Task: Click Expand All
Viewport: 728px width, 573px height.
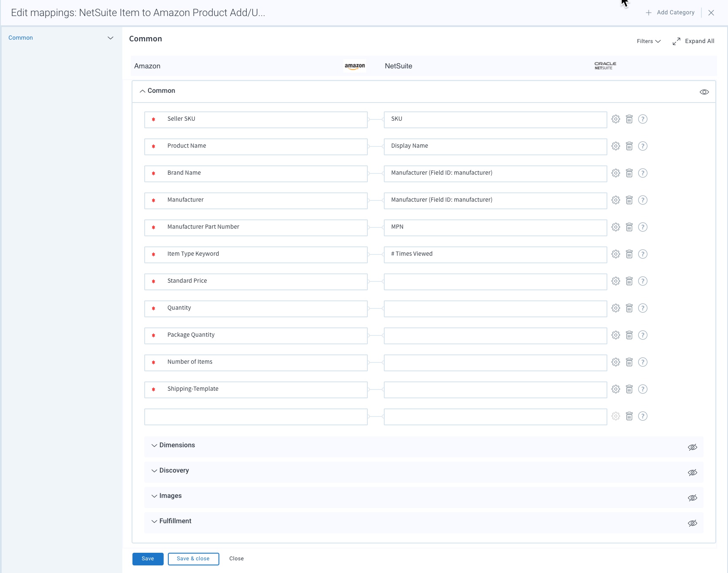Action: (693, 41)
